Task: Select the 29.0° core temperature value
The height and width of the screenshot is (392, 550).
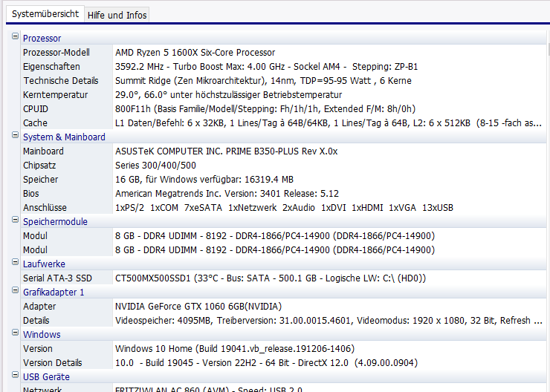Action: [x=228, y=95]
